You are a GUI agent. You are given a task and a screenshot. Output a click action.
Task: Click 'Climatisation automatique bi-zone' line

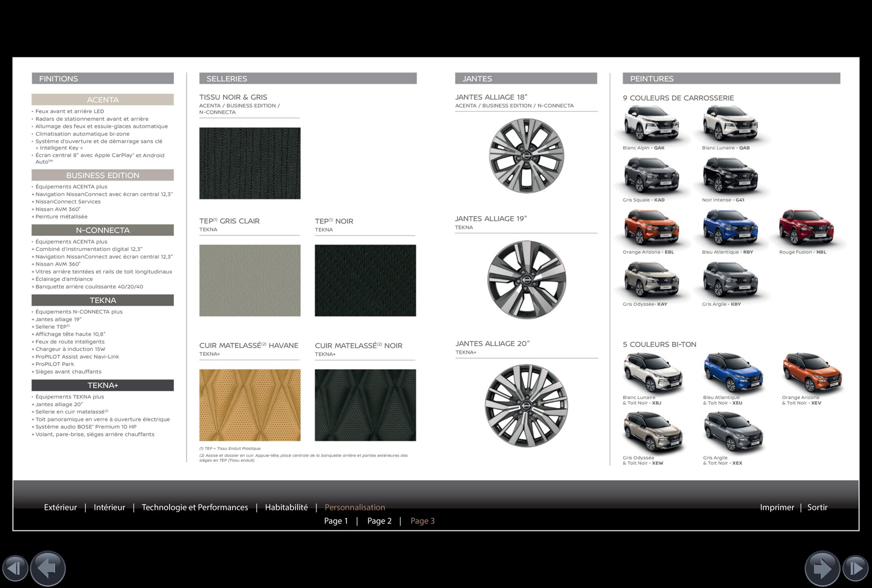[81, 134]
